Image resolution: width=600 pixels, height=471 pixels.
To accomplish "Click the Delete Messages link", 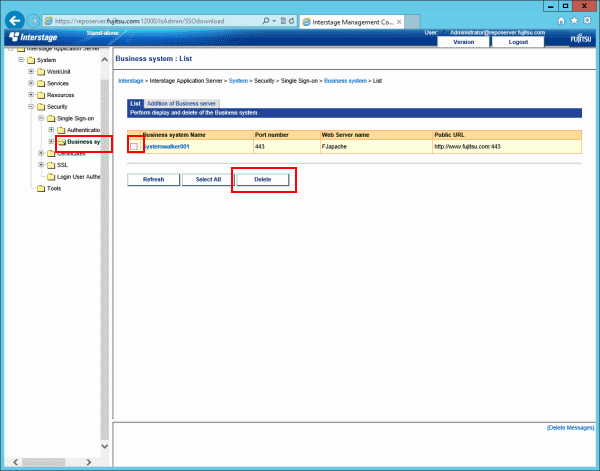I will coord(571,428).
